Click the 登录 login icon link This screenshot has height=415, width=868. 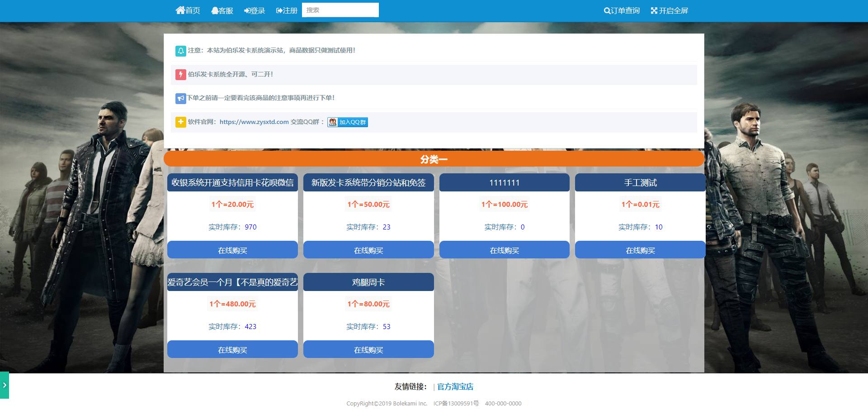[x=247, y=10]
